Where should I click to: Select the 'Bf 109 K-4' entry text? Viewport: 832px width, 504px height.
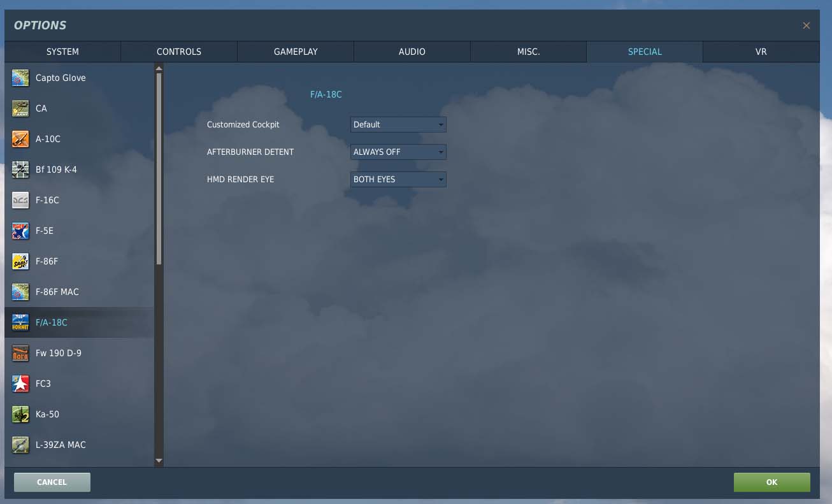[x=56, y=169]
